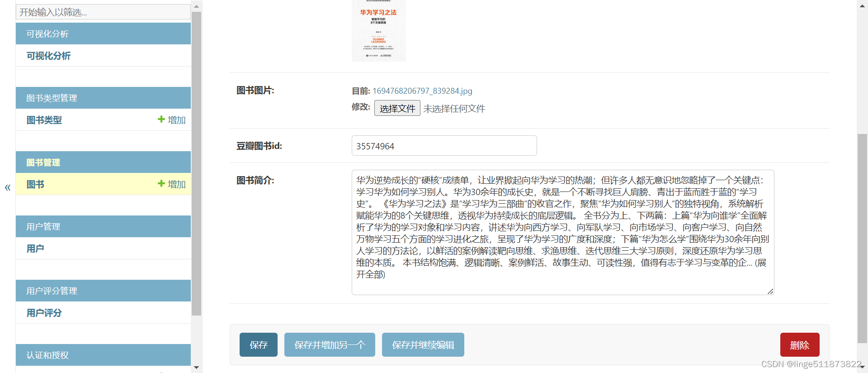Click the page vertical scrollbar thumb
The width and height of the screenshot is (868, 373).
(x=863, y=239)
